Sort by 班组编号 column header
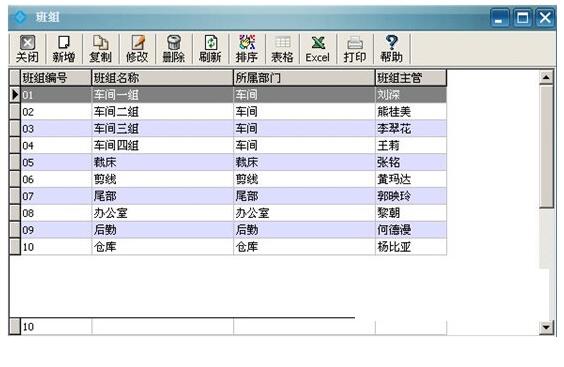Image resolution: width=564 pixels, height=367 pixels. coord(56,78)
